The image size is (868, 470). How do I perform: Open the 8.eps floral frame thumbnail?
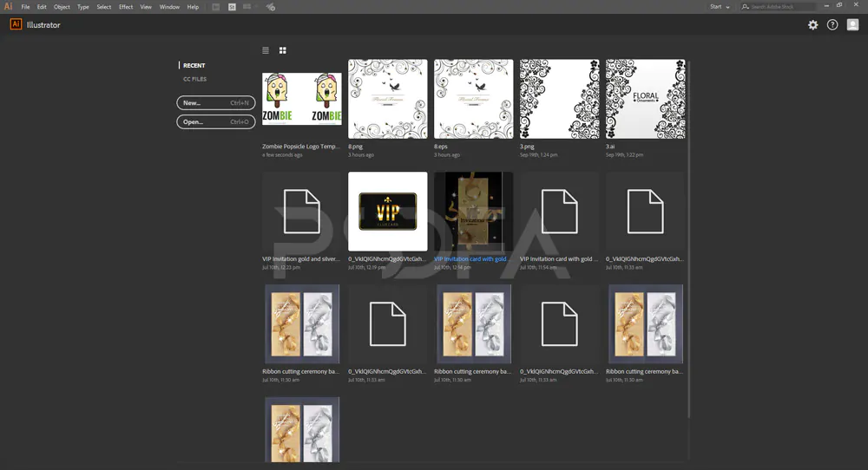pyautogui.click(x=473, y=99)
